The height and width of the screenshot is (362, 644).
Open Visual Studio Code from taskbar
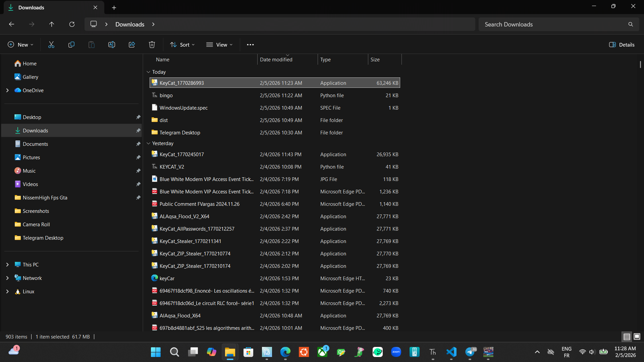451,352
